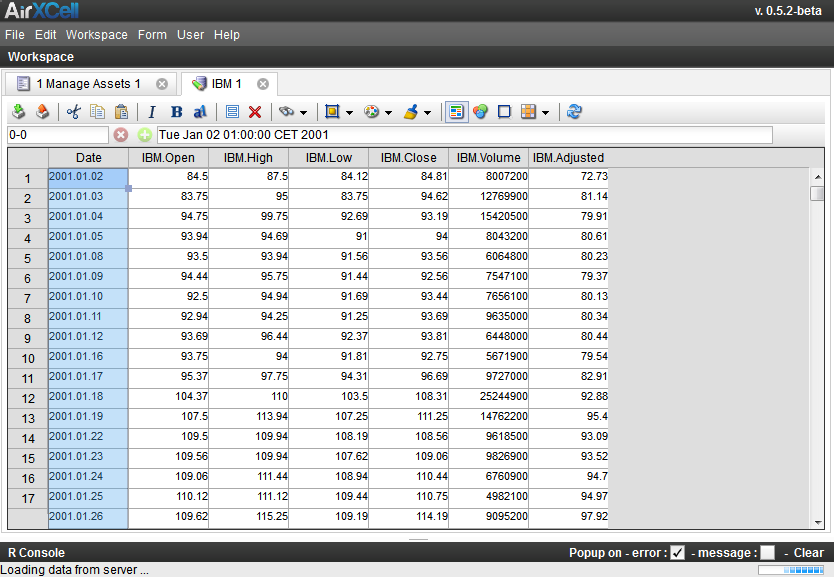The image size is (834, 577).
Task: Copy cells using the copy icon
Action: point(97,112)
